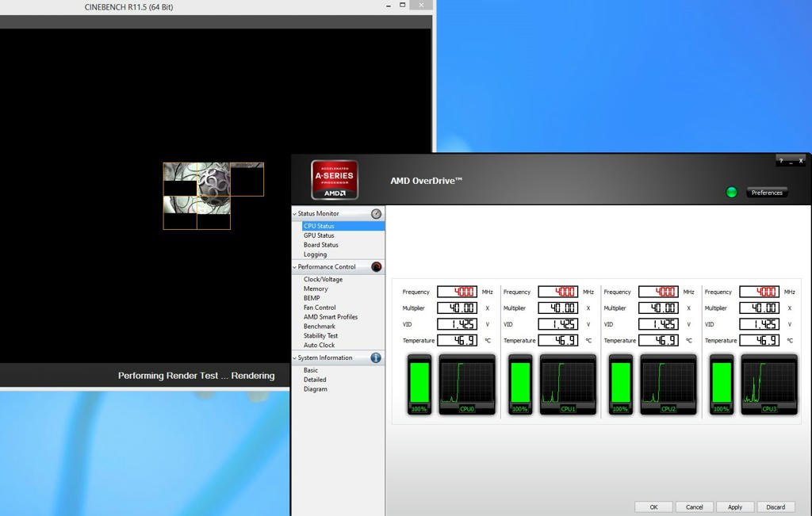Image resolution: width=812 pixels, height=516 pixels.
Task: Open Basic system information
Action: click(311, 370)
